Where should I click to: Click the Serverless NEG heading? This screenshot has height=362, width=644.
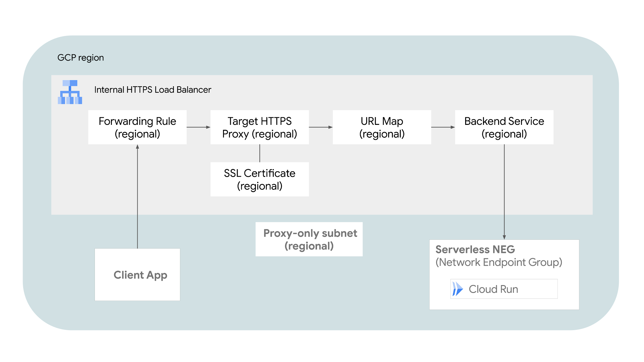[x=475, y=249]
